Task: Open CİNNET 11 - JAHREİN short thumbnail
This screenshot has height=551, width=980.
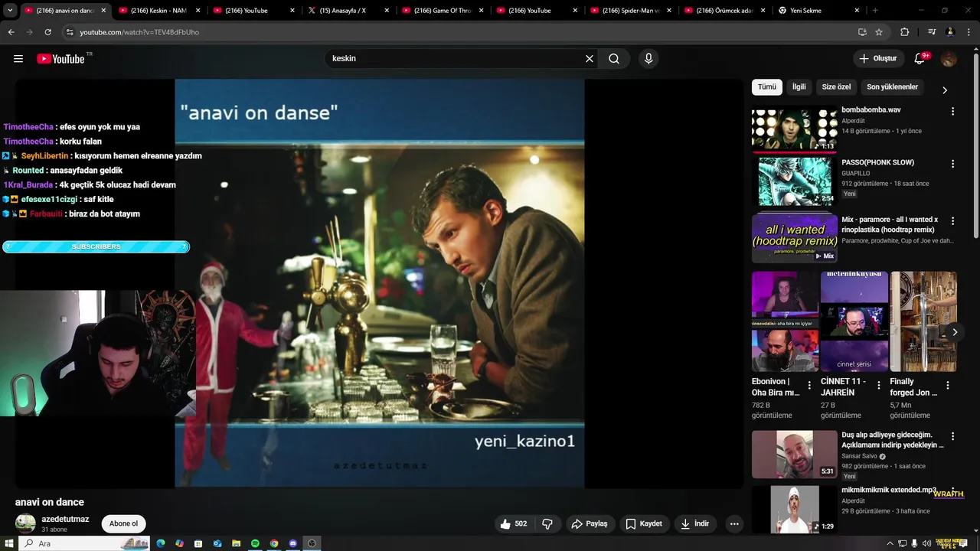Action: pos(854,321)
